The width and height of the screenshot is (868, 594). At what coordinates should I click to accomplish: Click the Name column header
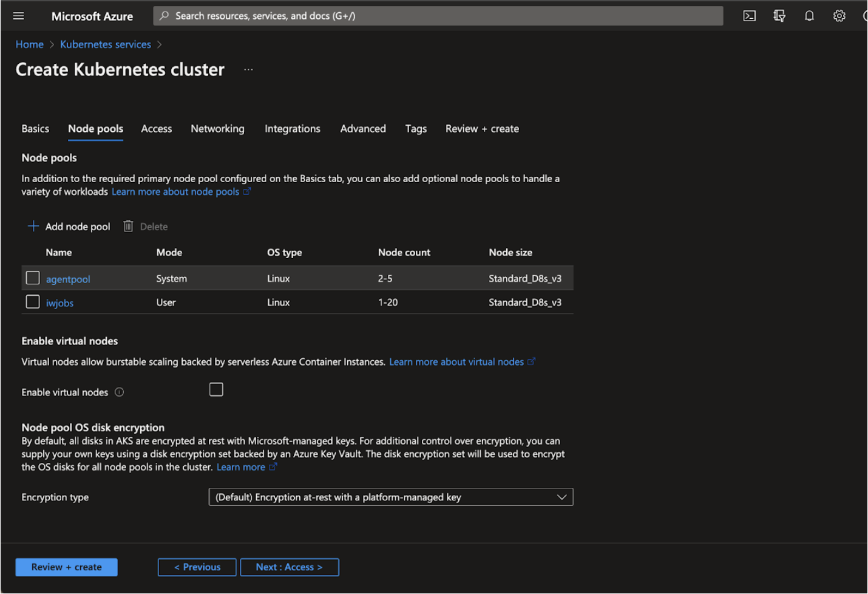coord(59,252)
